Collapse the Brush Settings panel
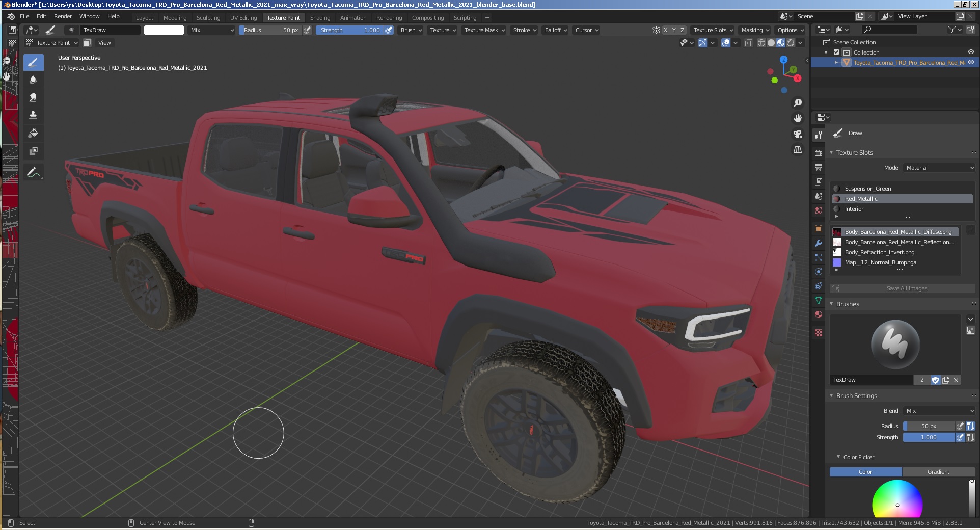 [x=856, y=395]
